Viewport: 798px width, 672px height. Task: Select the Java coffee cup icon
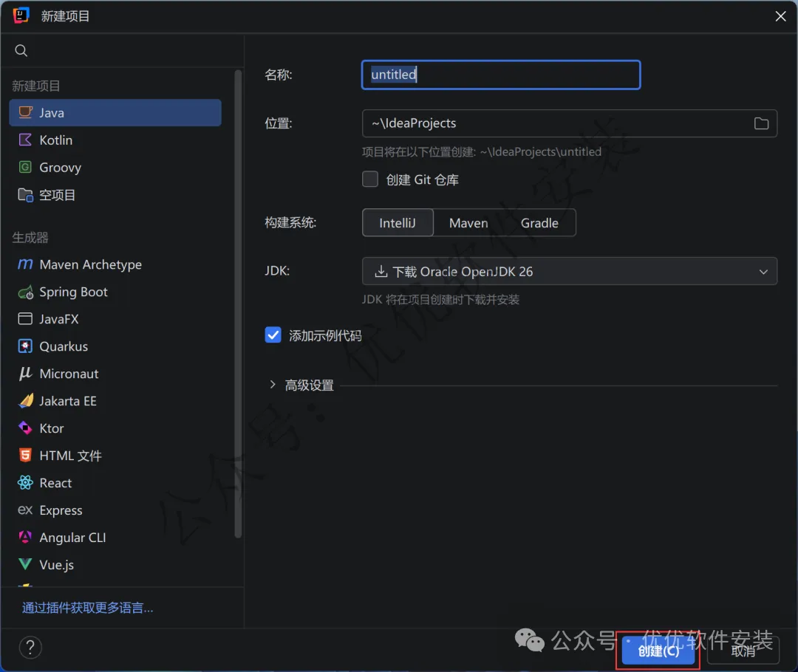[x=25, y=112]
